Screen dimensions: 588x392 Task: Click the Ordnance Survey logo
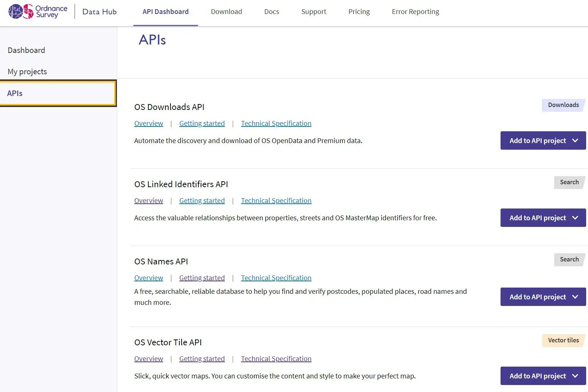click(x=38, y=11)
